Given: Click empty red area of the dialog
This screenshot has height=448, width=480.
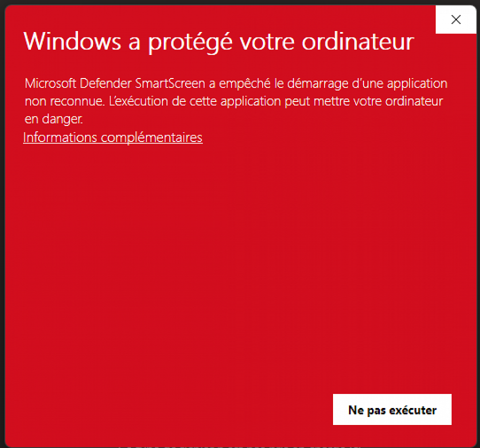Looking at the screenshot, I should tap(214, 260).
